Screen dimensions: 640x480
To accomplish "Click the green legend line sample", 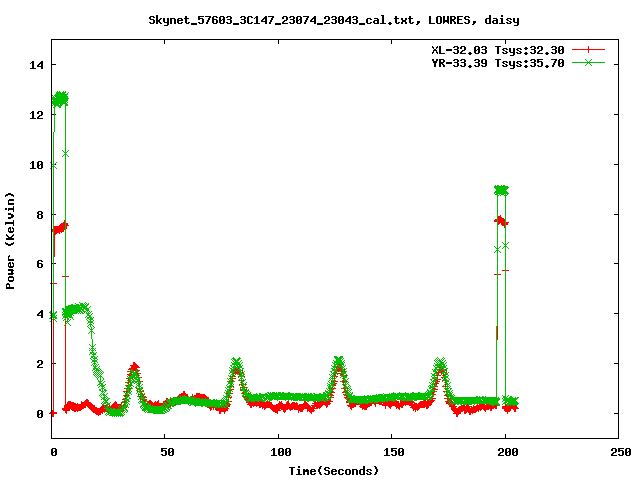I will (588, 62).
